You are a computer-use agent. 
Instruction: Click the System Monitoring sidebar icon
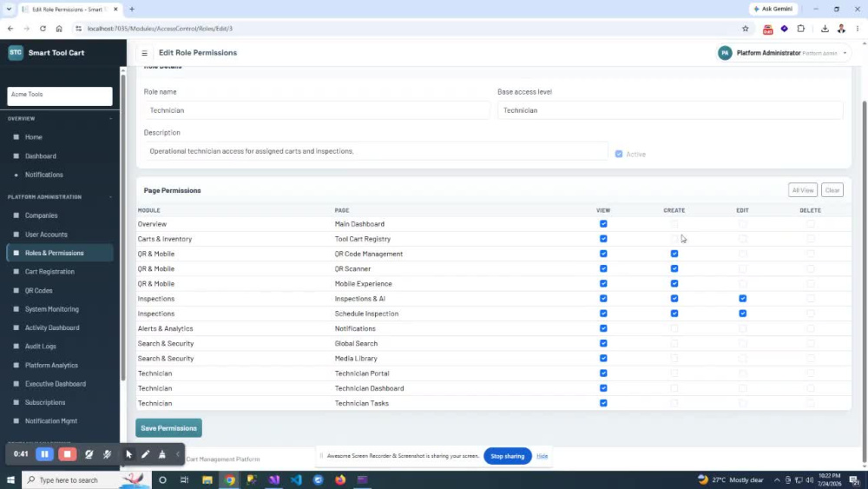click(16, 309)
